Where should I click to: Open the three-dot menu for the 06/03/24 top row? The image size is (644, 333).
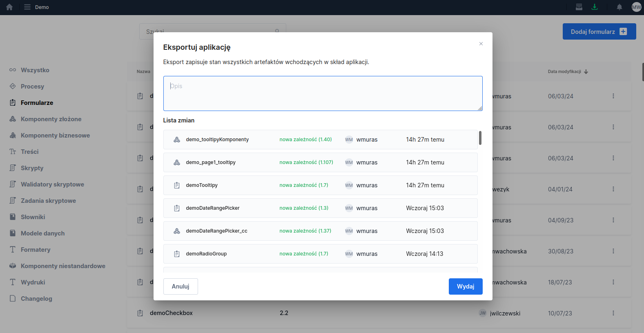coord(613,96)
